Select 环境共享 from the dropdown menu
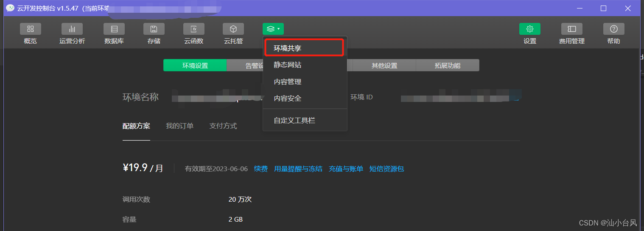644x231 pixels. (x=304, y=48)
